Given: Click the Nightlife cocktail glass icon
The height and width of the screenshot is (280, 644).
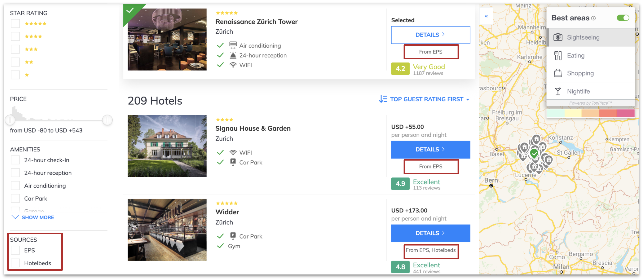Looking at the screenshot, I should coord(558,91).
